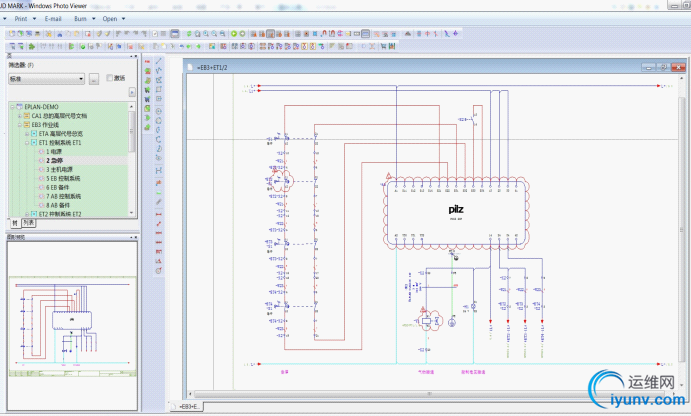Click the green refresh arrows toolbar icon
This screenshot has height=416, width=691.
coord(189,33)
